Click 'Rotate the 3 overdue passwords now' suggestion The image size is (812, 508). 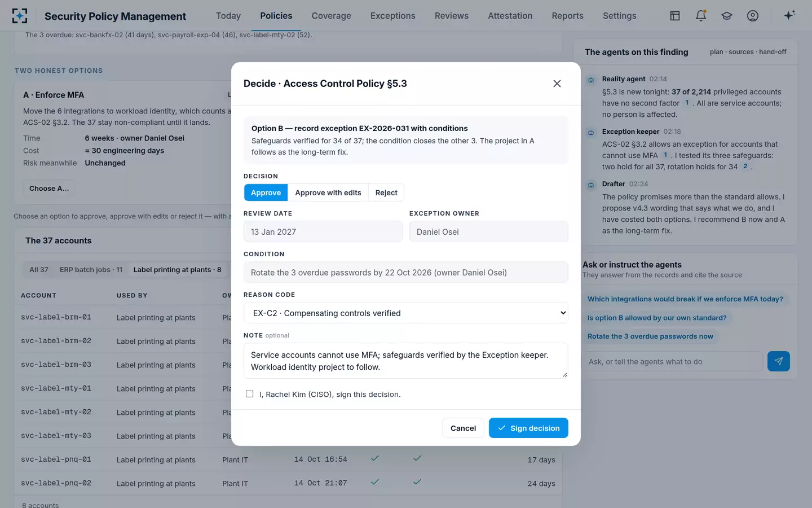(x=650, y=336)
